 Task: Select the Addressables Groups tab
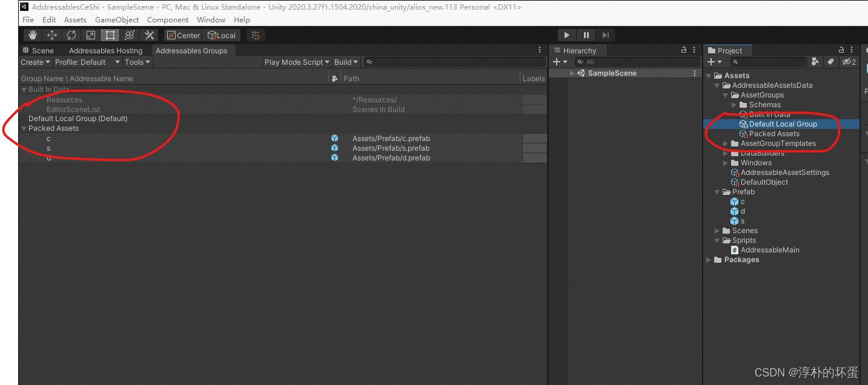click(191, 50)
